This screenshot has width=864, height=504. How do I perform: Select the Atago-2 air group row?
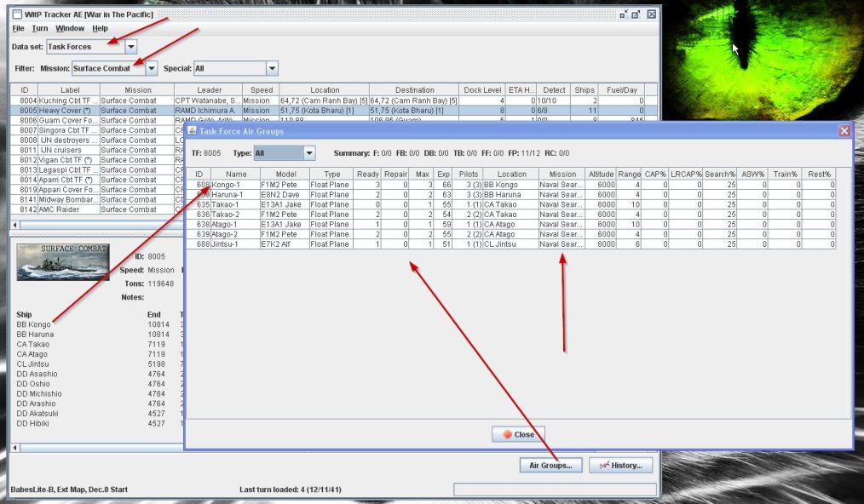coord(510,234)
